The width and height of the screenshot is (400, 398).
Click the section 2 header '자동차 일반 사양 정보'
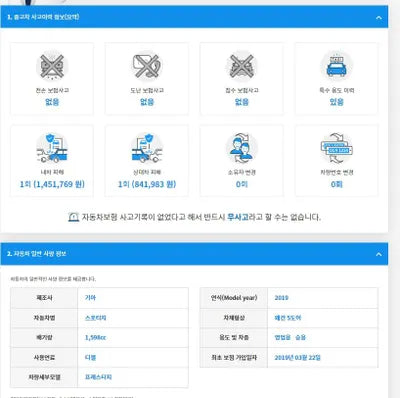pyautogui.click(x=36, y=254)
